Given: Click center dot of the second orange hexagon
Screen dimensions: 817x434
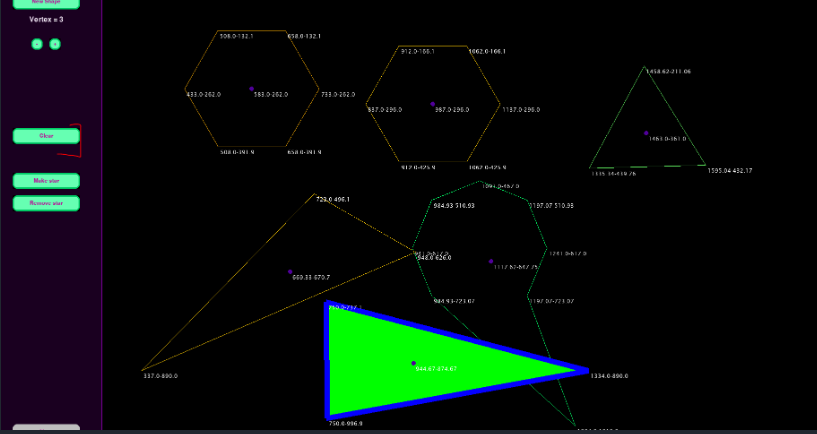Looking at the screenshot, I should (x=433, y=103).
